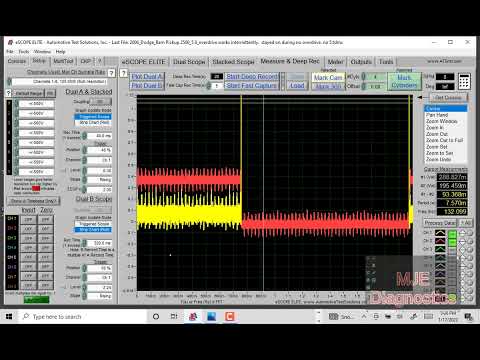Adjust the Dual A trigger Position stepper
480x360 pixels.
84,150
